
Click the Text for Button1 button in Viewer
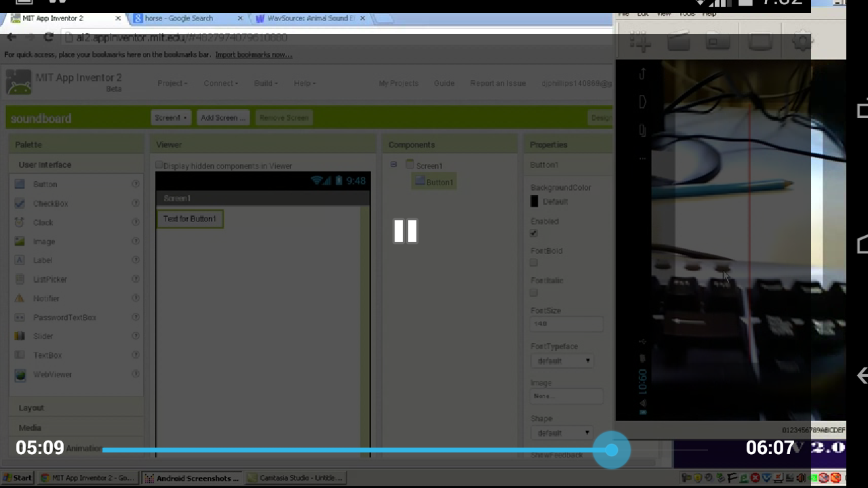pyautogui.click(x=190, y=219)
